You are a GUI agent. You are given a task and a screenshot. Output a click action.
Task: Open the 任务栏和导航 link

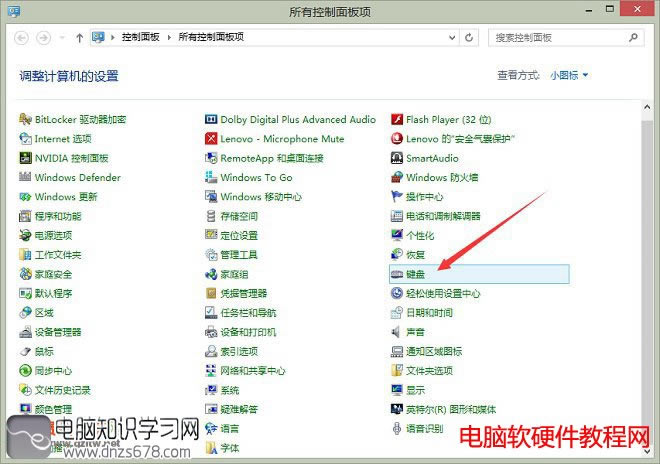pyautogui.click(x=248, y=313)
